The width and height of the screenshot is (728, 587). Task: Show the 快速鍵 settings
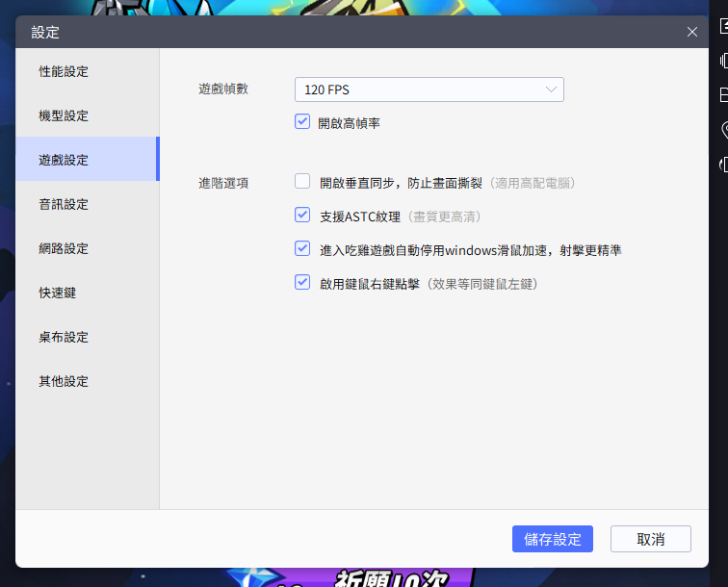tap(88, 293)
